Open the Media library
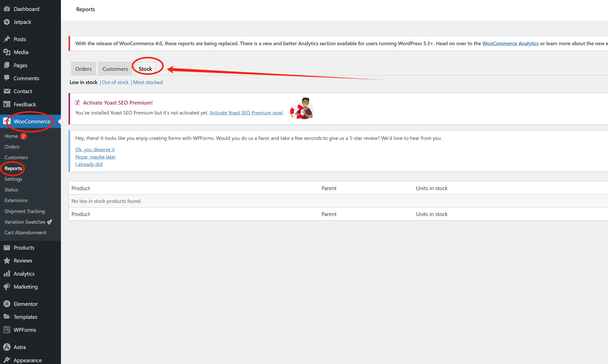Image resolution: width=608 pixels, height=364 pixels. tap(21, 52)
